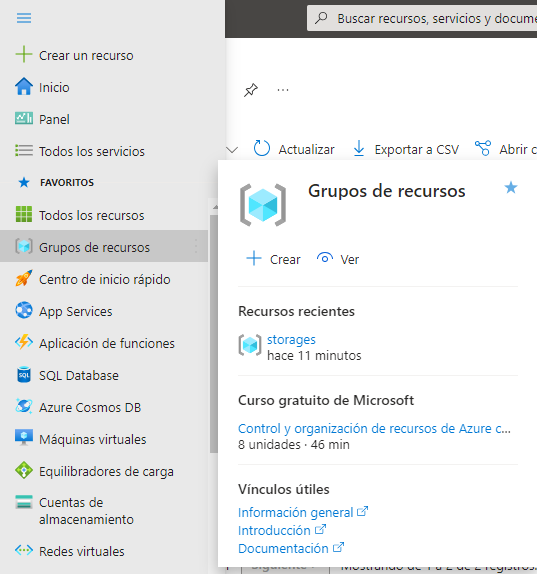The width and height of the screenshot is (537, 574).
Task: Toggle the favorite star for Grupos de recursos
Action: tap(511, 187)
